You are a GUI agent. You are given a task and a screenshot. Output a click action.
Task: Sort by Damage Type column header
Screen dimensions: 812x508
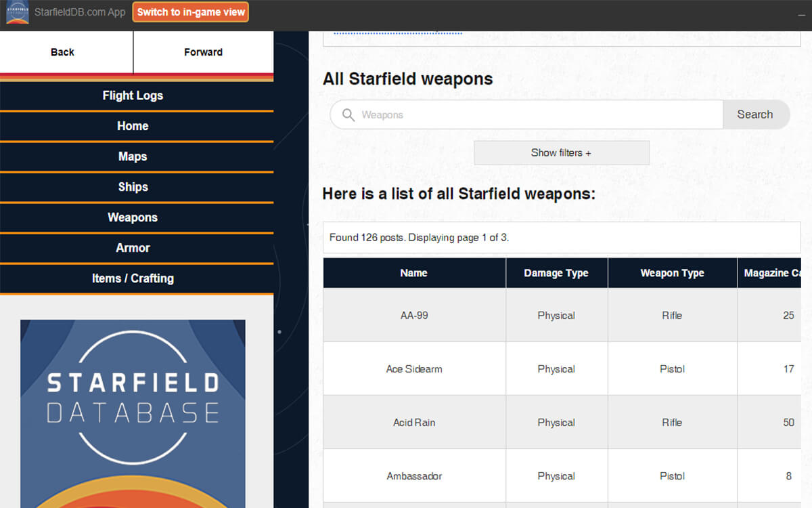coord(556,273)
